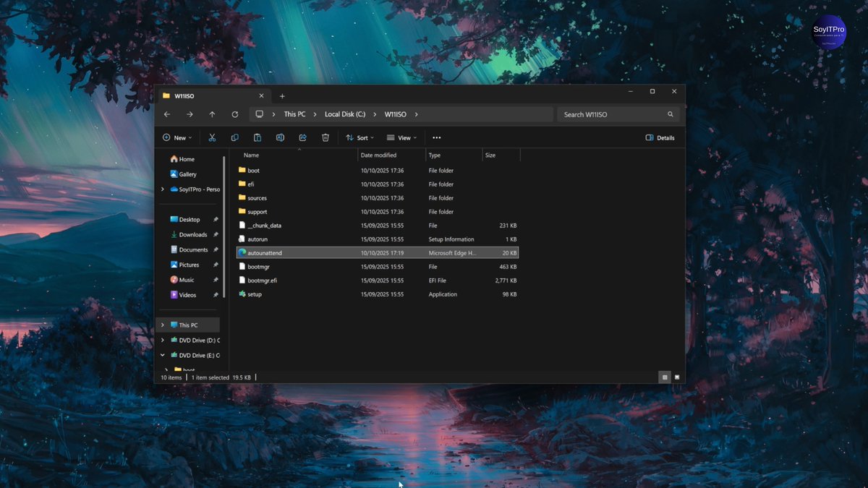Select the autorun file icon
This screenshot has height=488, width=868.
click(242, 239)
